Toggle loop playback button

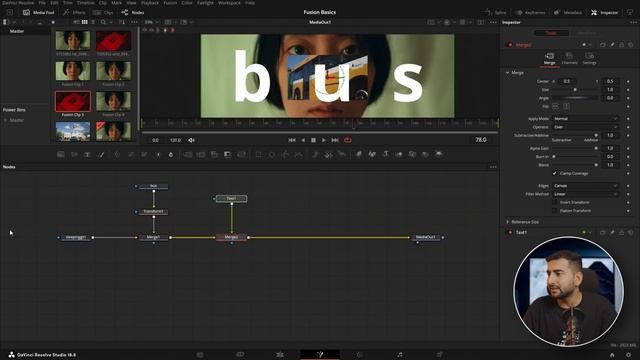click(x=348, y=140)
